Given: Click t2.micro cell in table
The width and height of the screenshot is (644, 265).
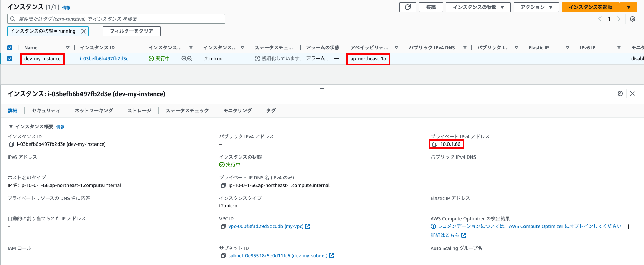Looking at the screenshot, I should tap(212, 59).
